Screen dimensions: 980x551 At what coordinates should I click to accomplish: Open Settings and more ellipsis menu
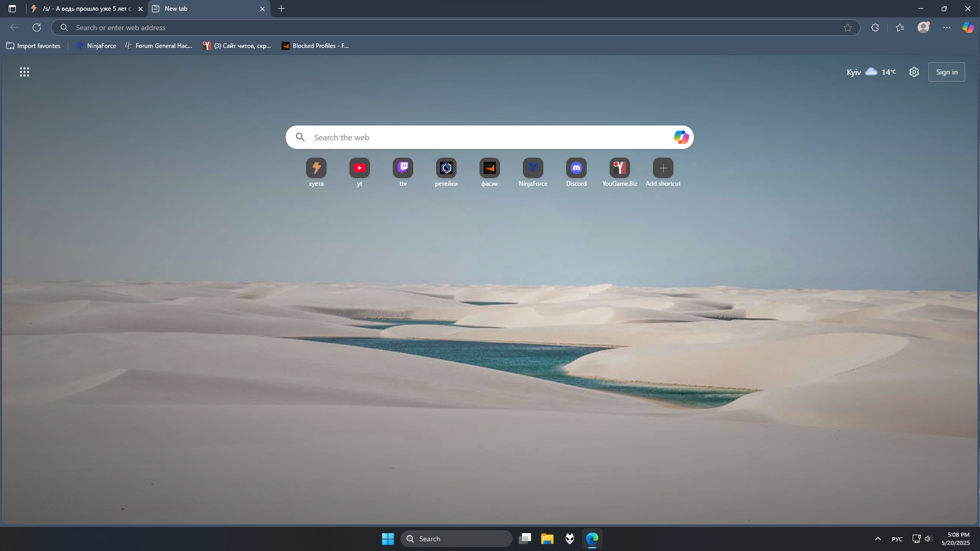946,28
